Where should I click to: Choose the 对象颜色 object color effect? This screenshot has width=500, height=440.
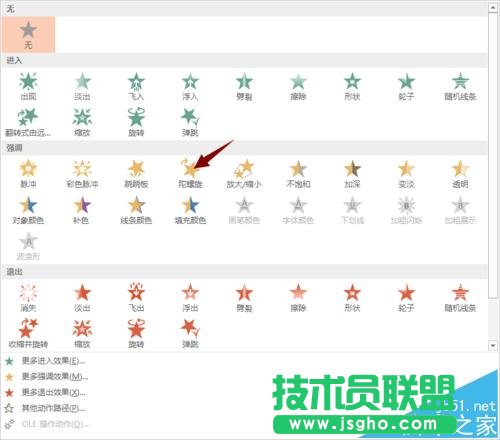[28, 210]
